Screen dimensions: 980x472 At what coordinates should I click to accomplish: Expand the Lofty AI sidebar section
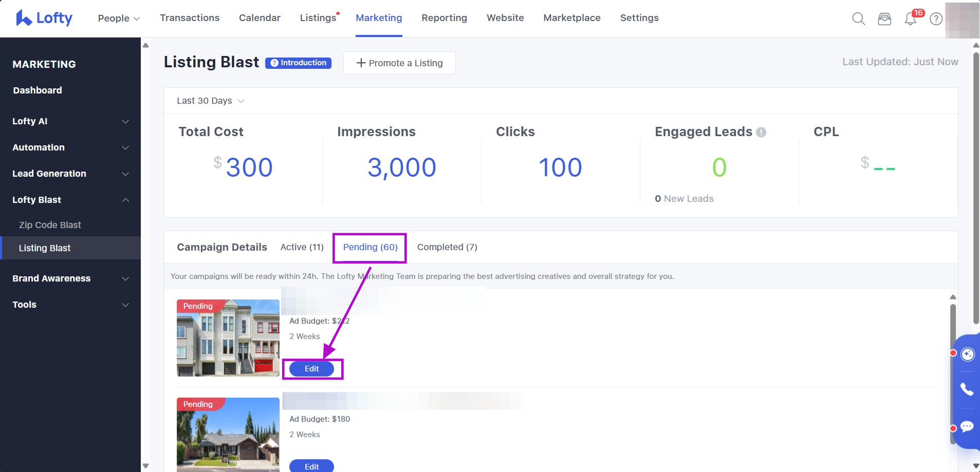(70, 121)
